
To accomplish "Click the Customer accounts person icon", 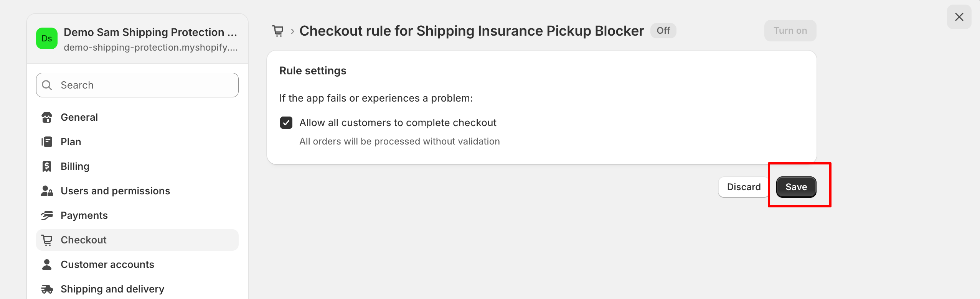I will (47, 264).
